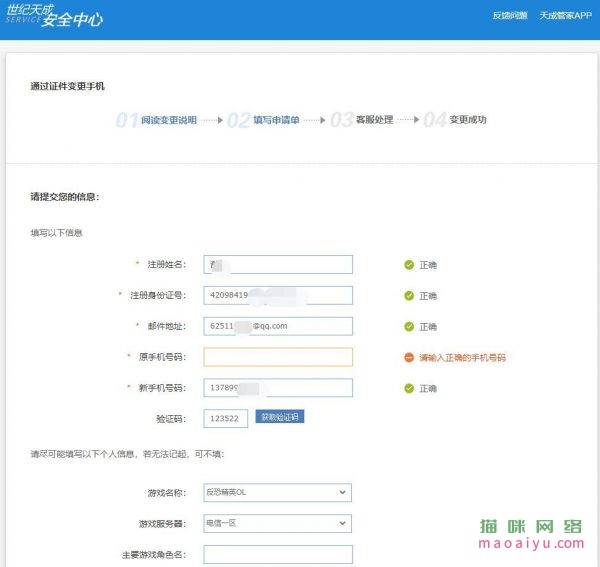
Task: Click the 游戏名称 field label
Action: pos(167,493)
